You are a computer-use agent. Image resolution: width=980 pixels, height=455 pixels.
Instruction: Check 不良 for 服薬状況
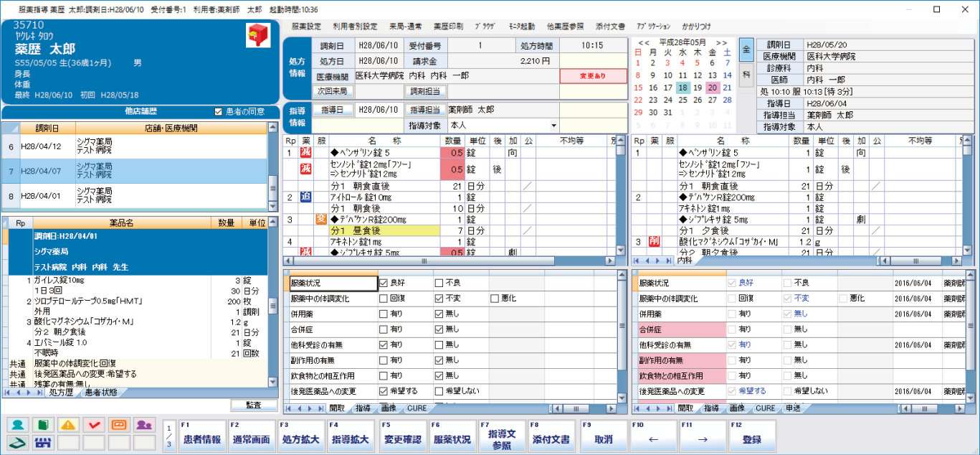click(439, 283)
